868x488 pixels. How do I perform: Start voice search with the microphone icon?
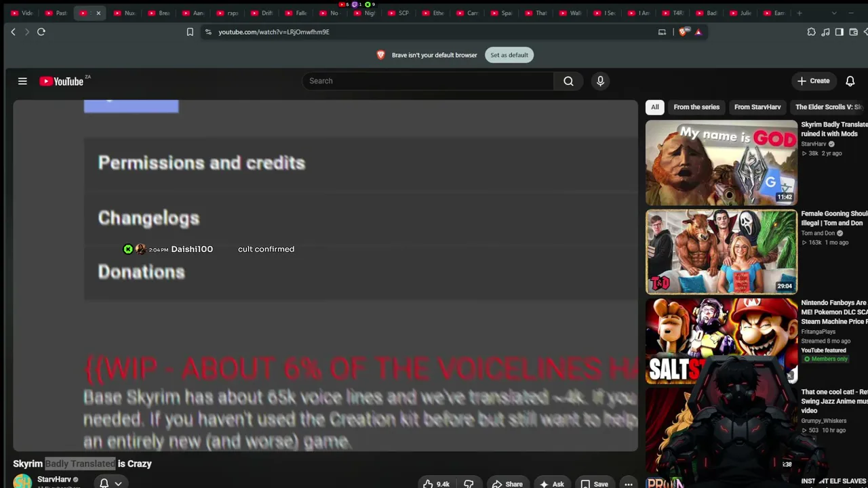[x=600, y=81]
